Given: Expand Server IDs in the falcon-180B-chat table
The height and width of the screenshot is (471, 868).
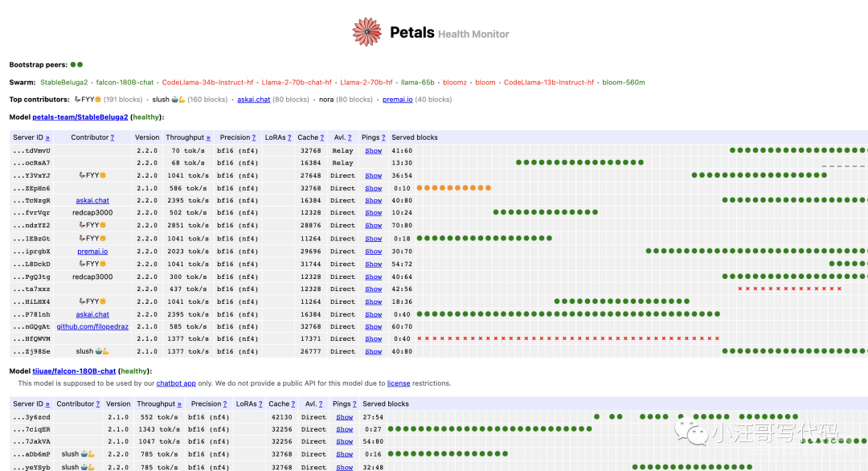Looking at the screenshot, I should point(47,404).
